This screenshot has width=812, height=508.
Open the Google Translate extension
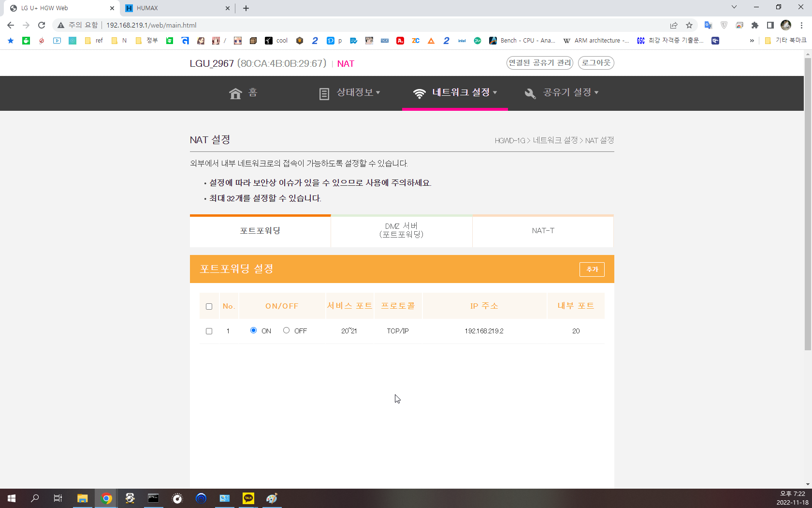click(x=708, y=25)
